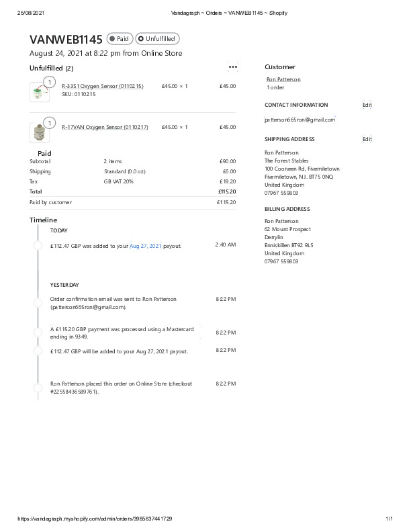The width and height of the screenshot is (411, 532).
Task: Edit the shipping address
Action: pos(367,139)
